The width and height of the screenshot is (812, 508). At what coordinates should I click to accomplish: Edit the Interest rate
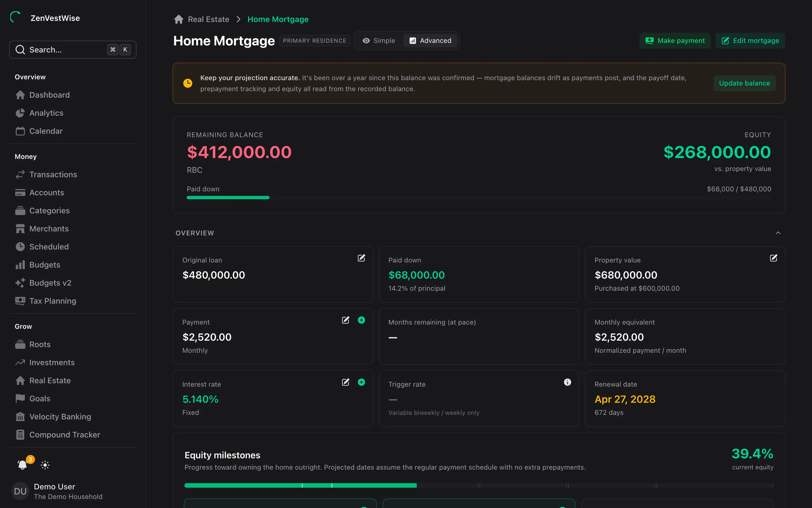tap(345, 382)
